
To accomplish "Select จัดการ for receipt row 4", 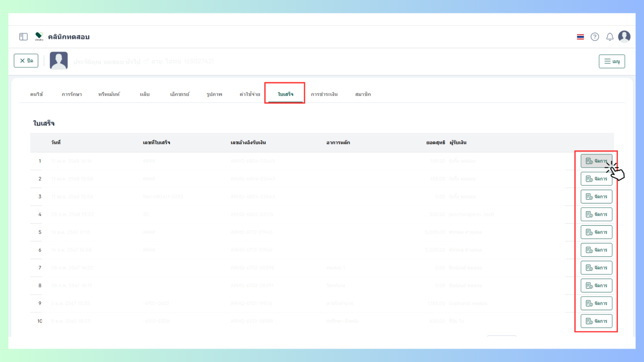I will point(596,214).
